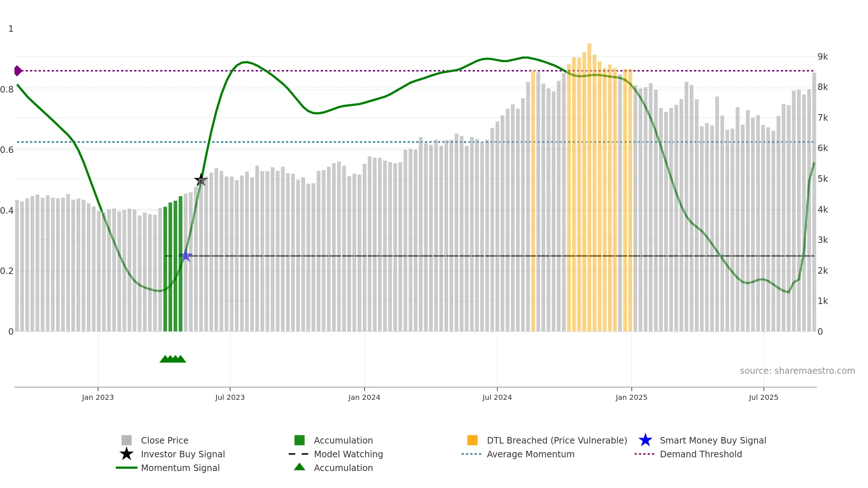Toggle the Close Price legend entry
This screenshot has height=488, width=868.
click(155, 440)
